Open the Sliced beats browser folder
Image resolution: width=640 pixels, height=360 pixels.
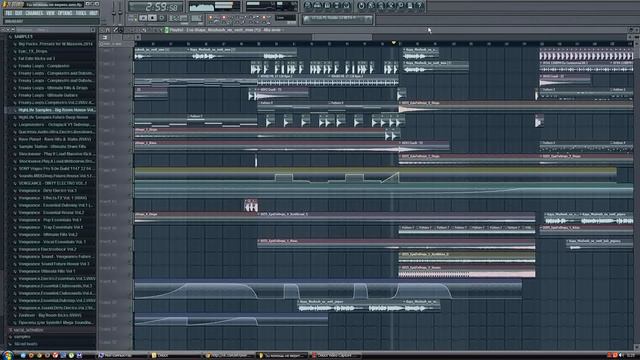pos(23,344)
